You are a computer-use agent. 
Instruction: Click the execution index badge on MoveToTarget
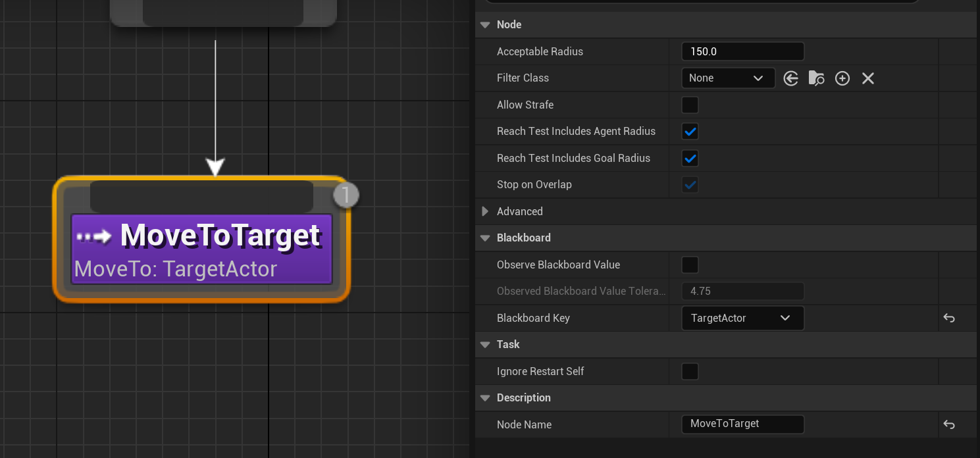(x=346, y=195)
